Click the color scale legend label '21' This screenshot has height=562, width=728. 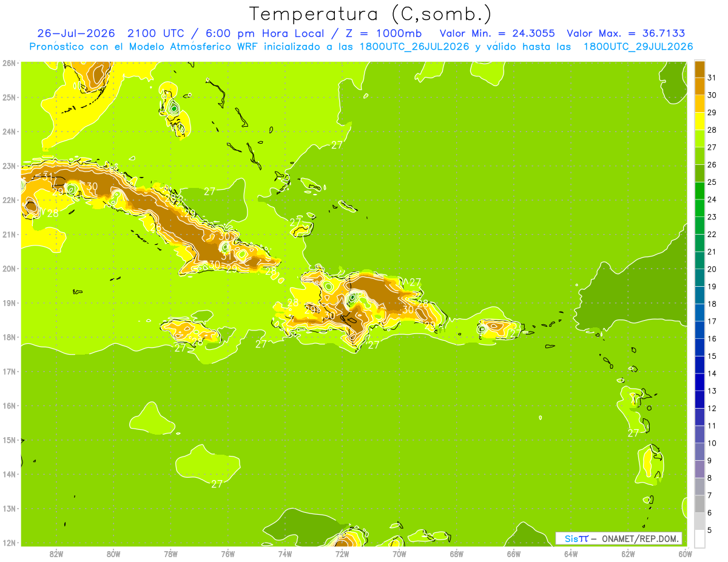pyautogui.click(x=712, y=252)
